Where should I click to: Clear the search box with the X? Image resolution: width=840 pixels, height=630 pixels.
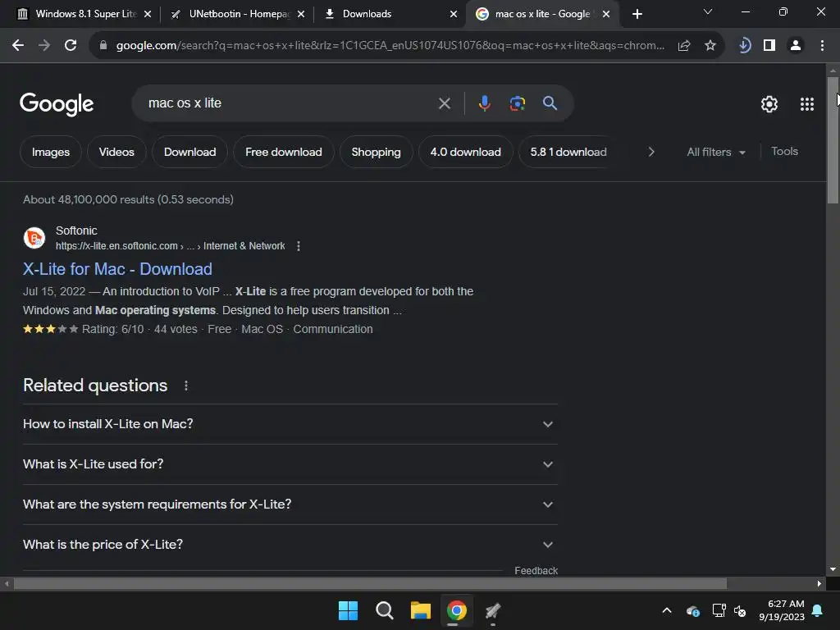click(x=444, y=103)
